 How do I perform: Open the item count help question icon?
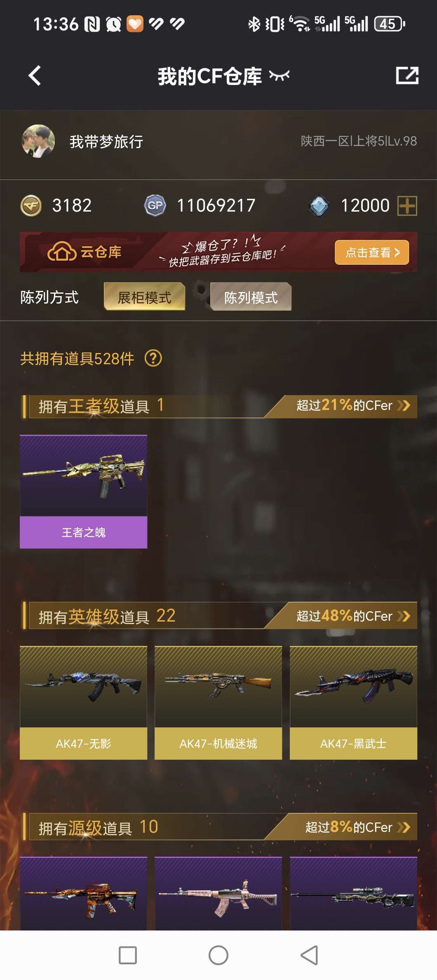coord(153,358)
